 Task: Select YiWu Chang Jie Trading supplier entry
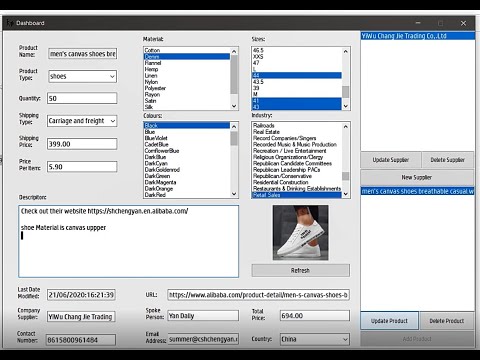click(x=418, y=36)
